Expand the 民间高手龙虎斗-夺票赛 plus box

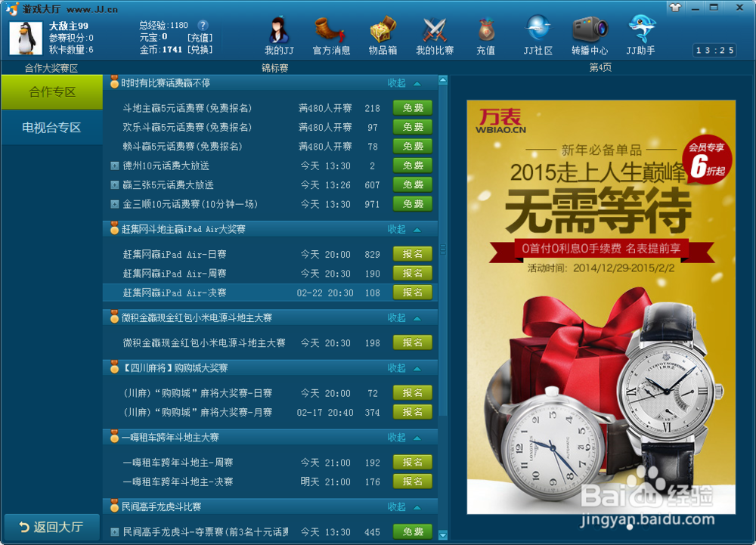[115, 532]
